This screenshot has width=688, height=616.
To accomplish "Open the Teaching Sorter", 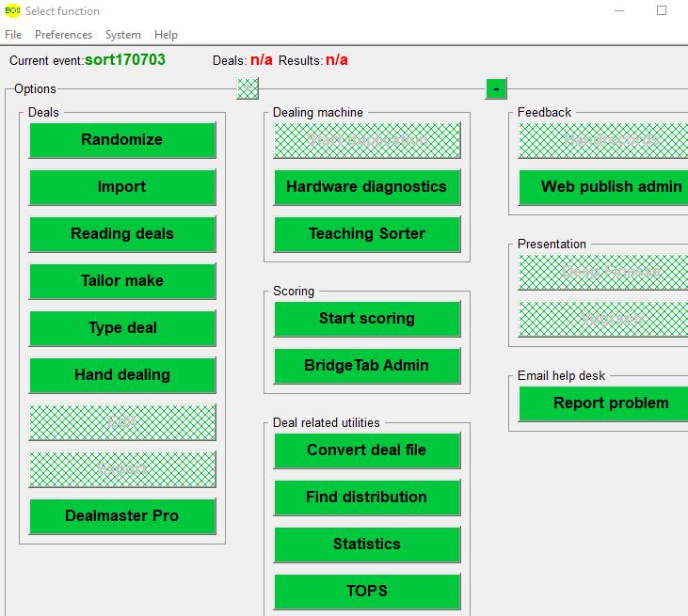I will (367, 234).
